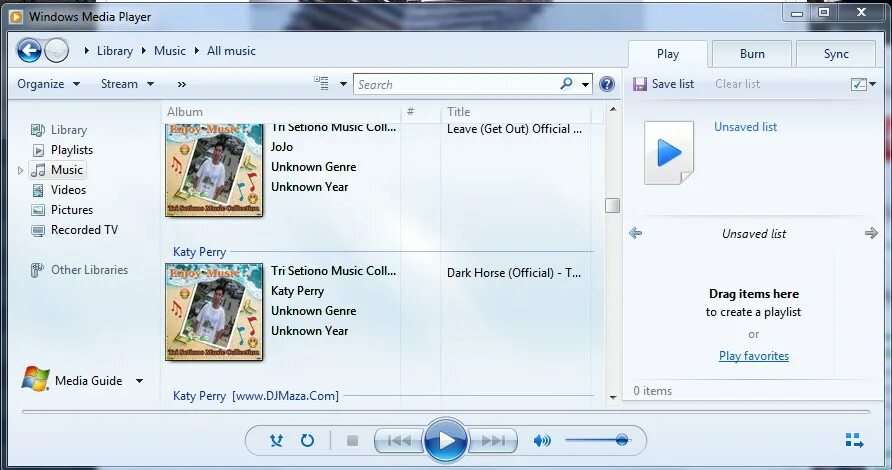This screenshot has height=470, width=892.
Task: Expand Library breadcrumb arrow
Action: [86, 51]
